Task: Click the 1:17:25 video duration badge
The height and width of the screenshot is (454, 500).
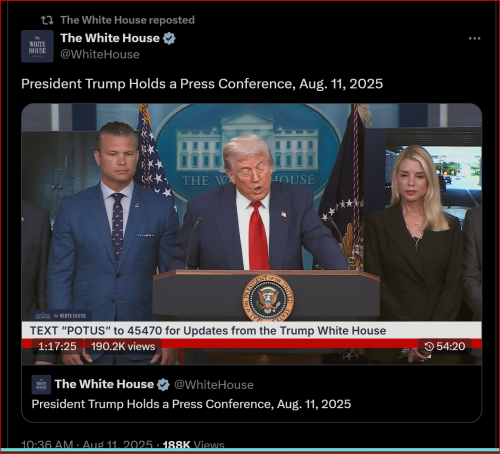Action: point(57,346)
